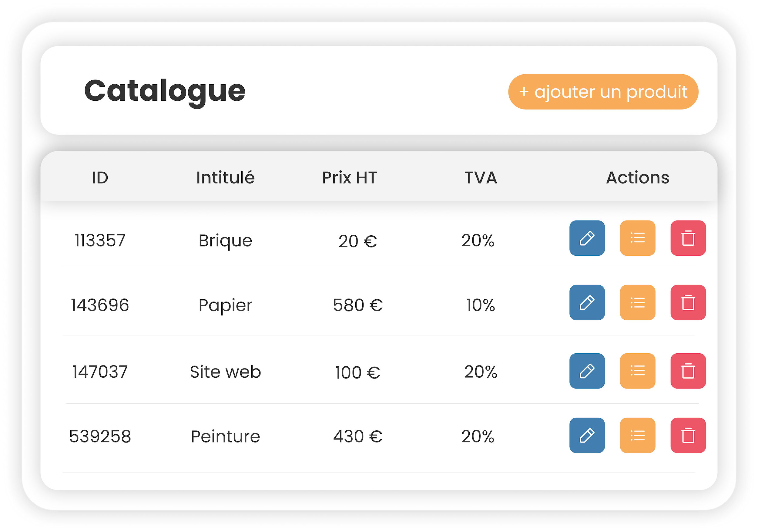
Task: Edit the Papier product with pencil icon
Action: coord(587,302)
